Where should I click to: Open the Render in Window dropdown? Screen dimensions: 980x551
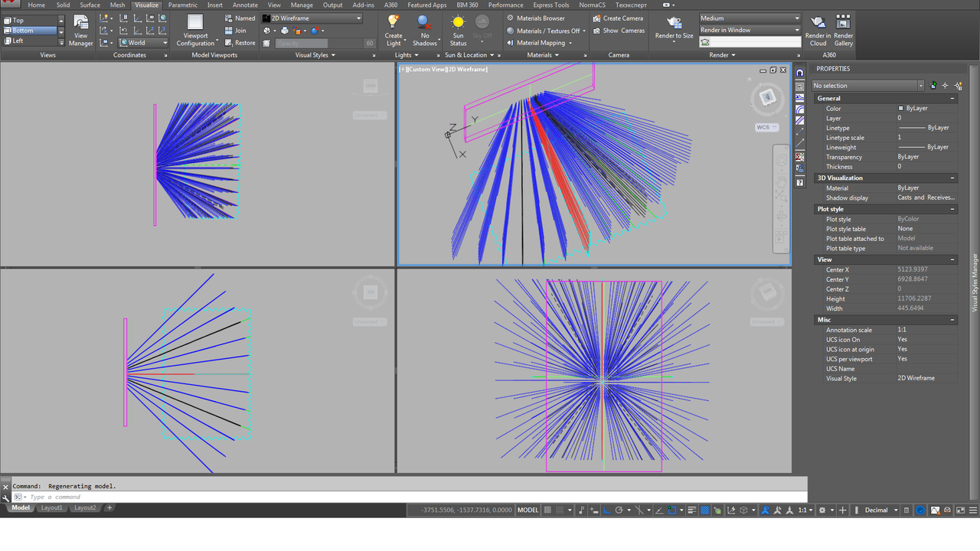click(750, 31)
